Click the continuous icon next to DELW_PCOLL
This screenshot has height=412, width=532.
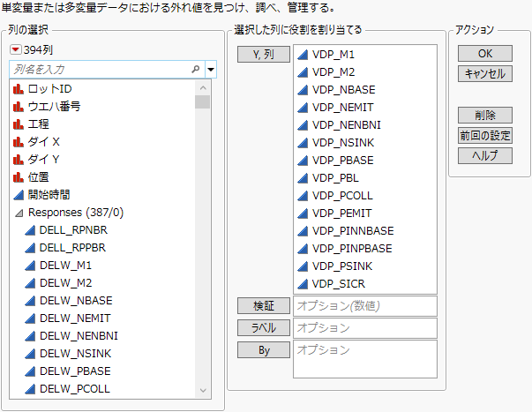30,389
